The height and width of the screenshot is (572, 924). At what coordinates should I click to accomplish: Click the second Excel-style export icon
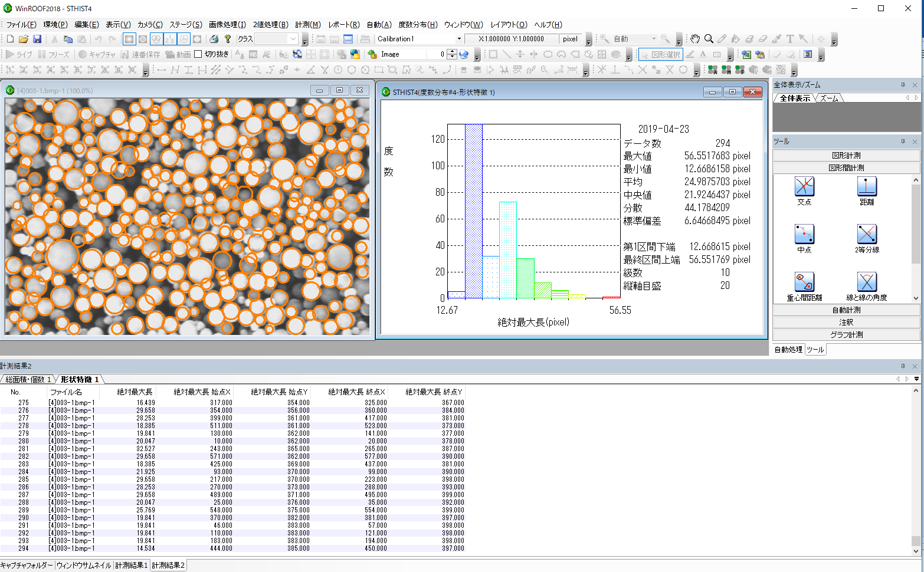[760, 54]
